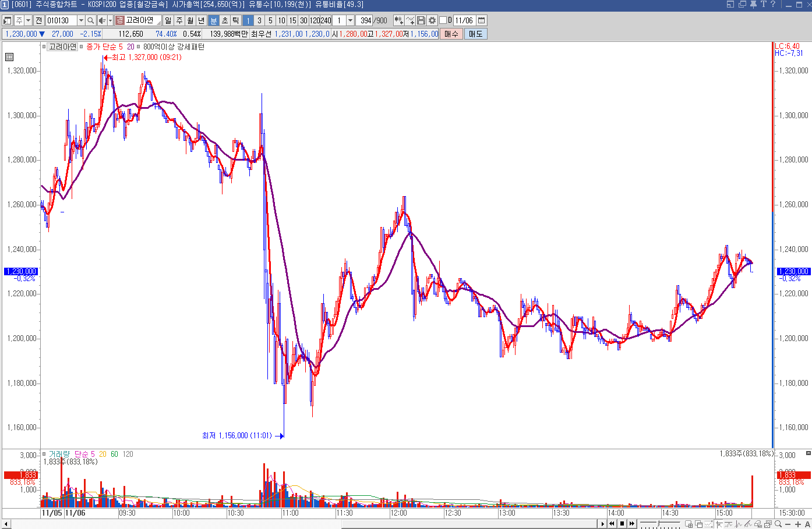Image resolution: width=812 pixels, height=529 pixels.
Task: Click the 경 red badge before stock name
Action: (x=119, y=20)
